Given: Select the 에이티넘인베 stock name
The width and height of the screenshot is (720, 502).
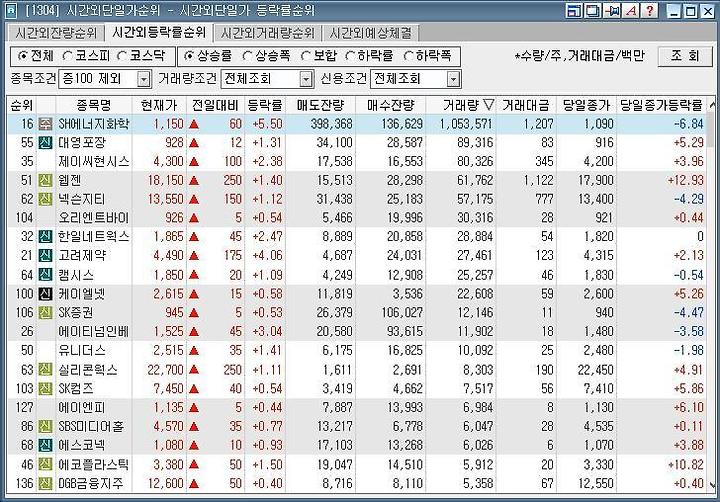Looking at the screenshot, I should point(93,331).
